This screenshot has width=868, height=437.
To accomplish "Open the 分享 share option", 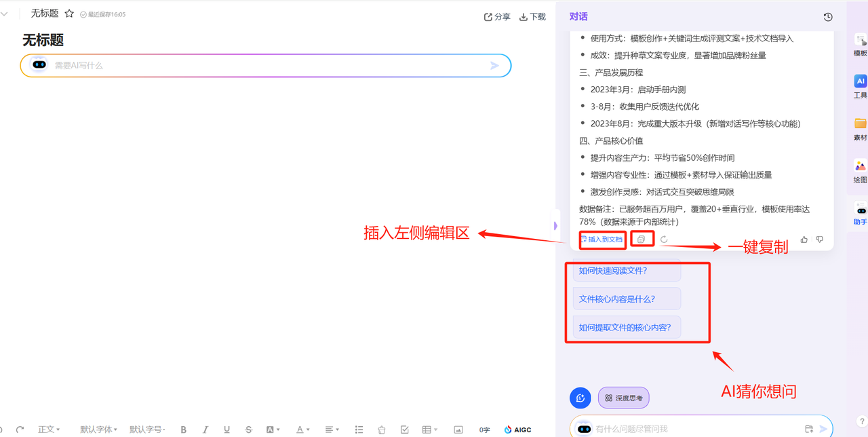I will pyautogui.click(x=497, y=17).
